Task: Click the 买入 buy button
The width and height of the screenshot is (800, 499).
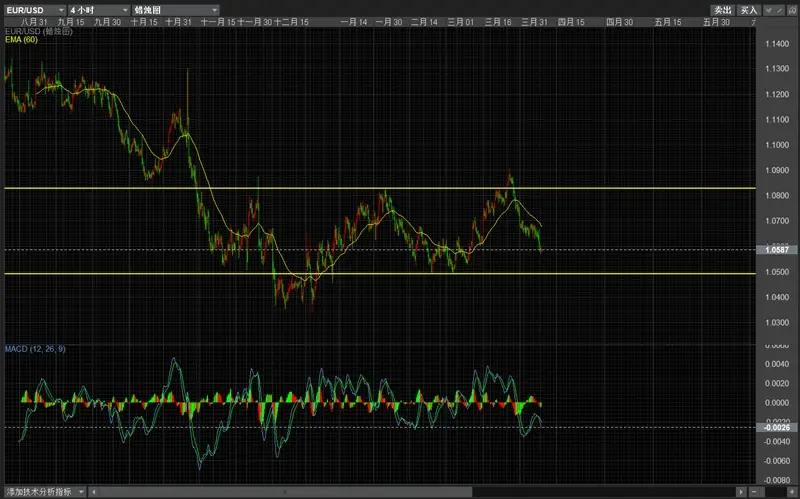Action: click(x=749, y=10)
